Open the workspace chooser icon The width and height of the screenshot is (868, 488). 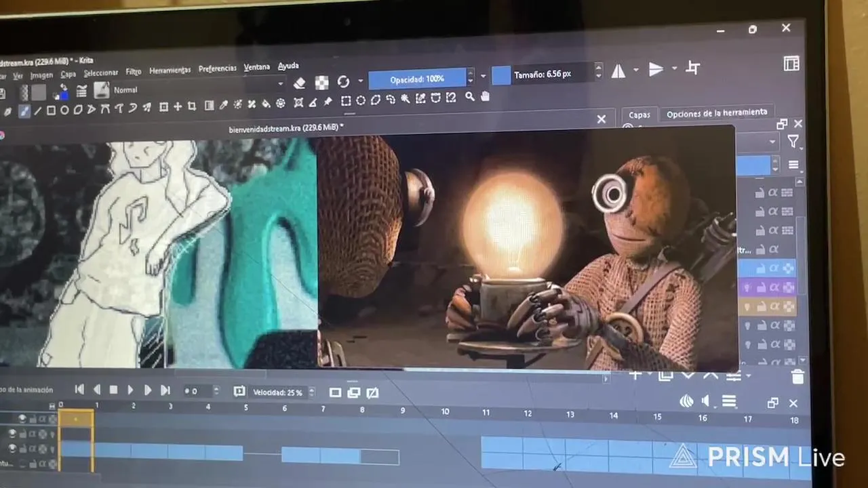791,64
